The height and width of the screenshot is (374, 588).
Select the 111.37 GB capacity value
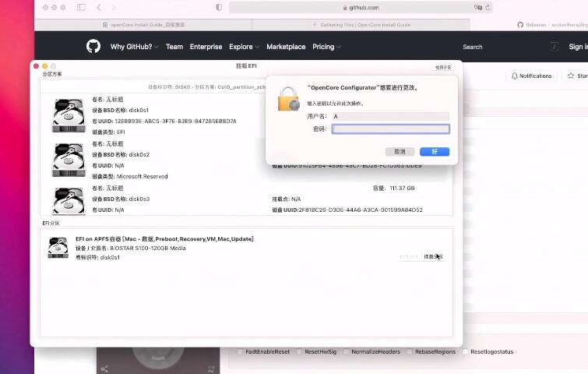click(403, 188)
